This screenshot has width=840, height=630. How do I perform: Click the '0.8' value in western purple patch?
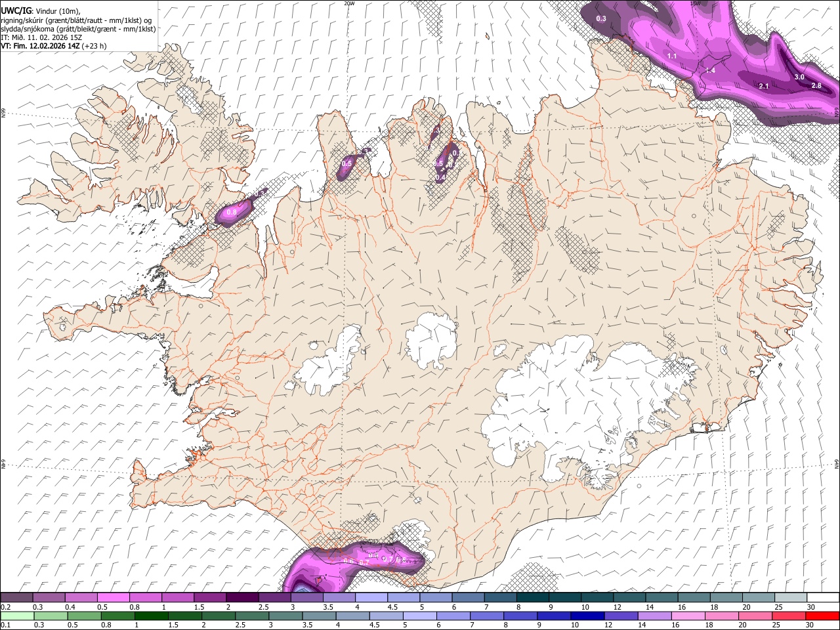coord(231,212)
